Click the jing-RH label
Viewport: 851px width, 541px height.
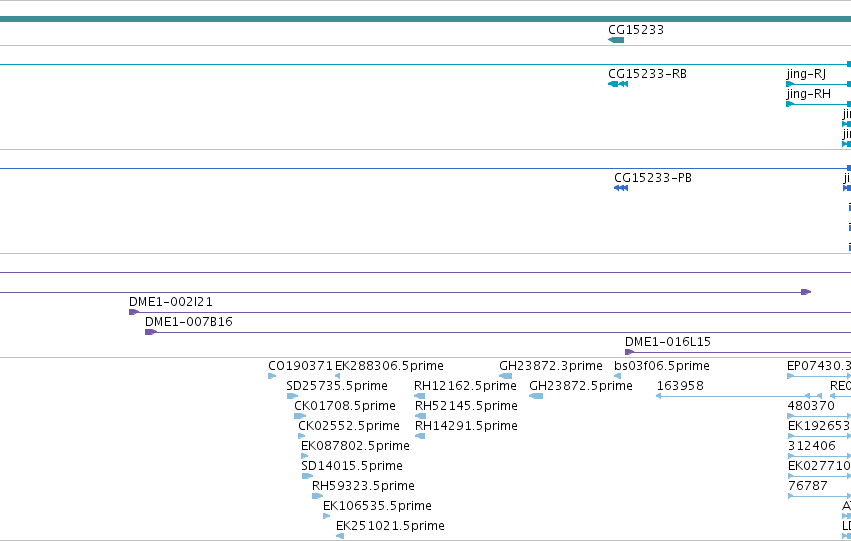tap(809, 94)
